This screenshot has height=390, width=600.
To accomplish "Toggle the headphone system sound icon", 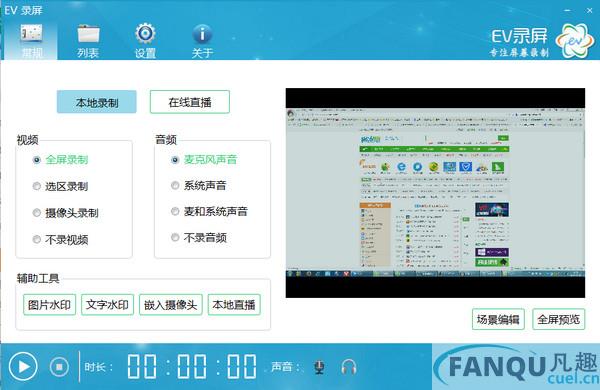I will coord(349,367).
